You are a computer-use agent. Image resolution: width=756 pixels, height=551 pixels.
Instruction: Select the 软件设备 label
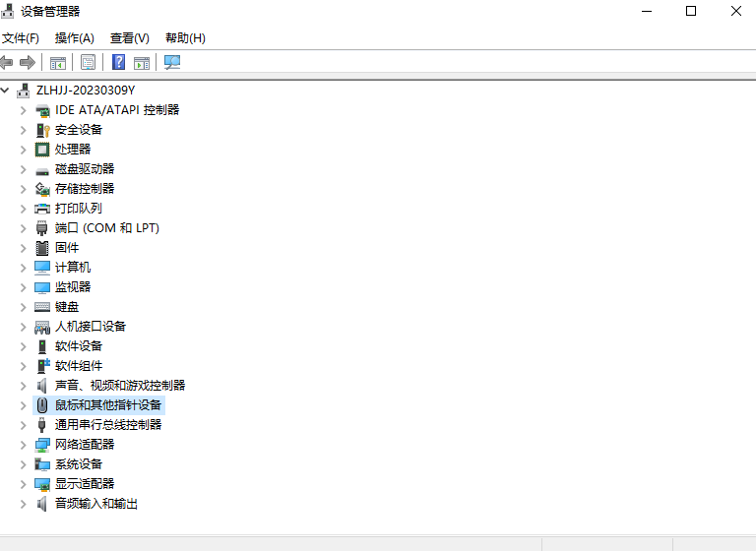(79, 346)
